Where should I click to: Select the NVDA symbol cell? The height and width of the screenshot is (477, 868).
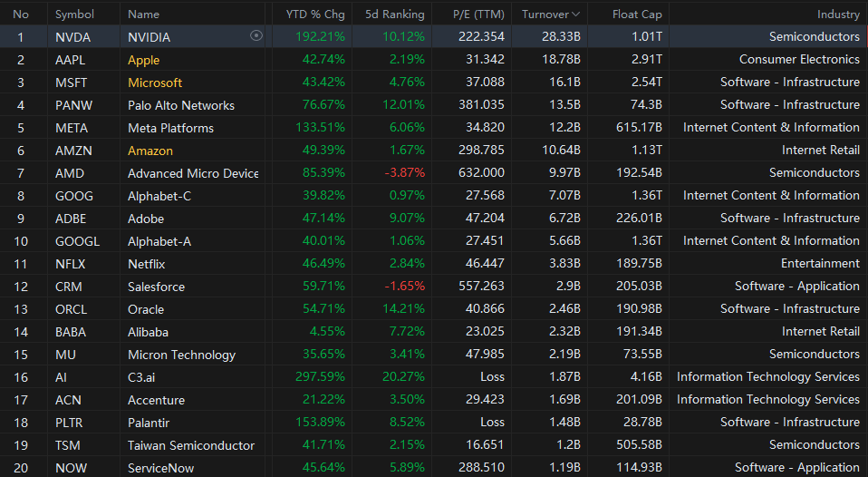pos(72,37)
